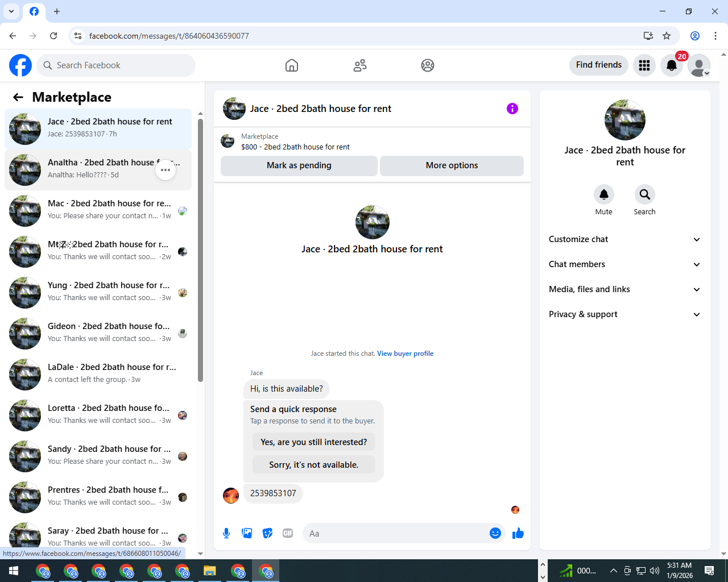Image resolution: width=728 pixels, height=582 pixels.
Task: Click the Search Facebook field
Action: [x=116, y=65]
